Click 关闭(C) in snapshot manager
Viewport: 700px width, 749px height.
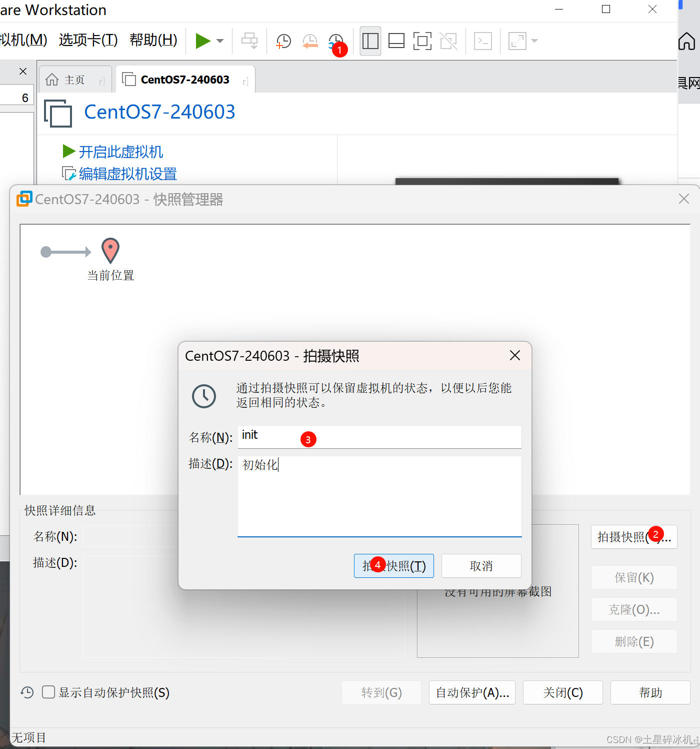563,692
